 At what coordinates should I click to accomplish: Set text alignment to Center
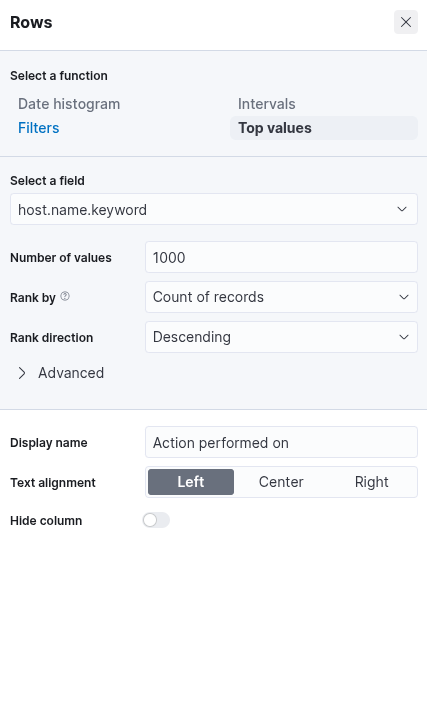[281, 482]
